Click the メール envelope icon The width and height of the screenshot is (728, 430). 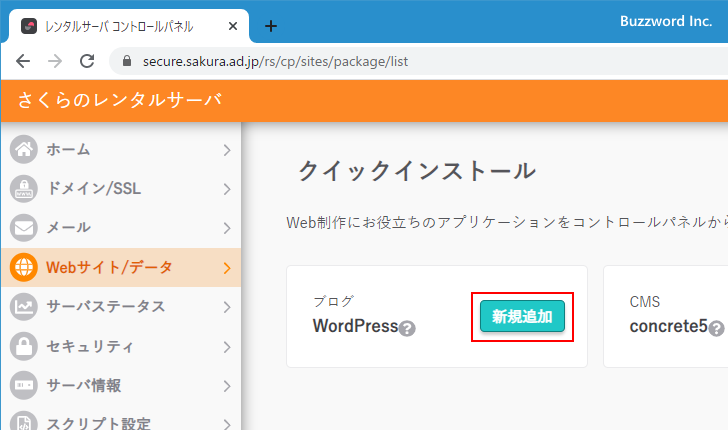click(24, 228)
